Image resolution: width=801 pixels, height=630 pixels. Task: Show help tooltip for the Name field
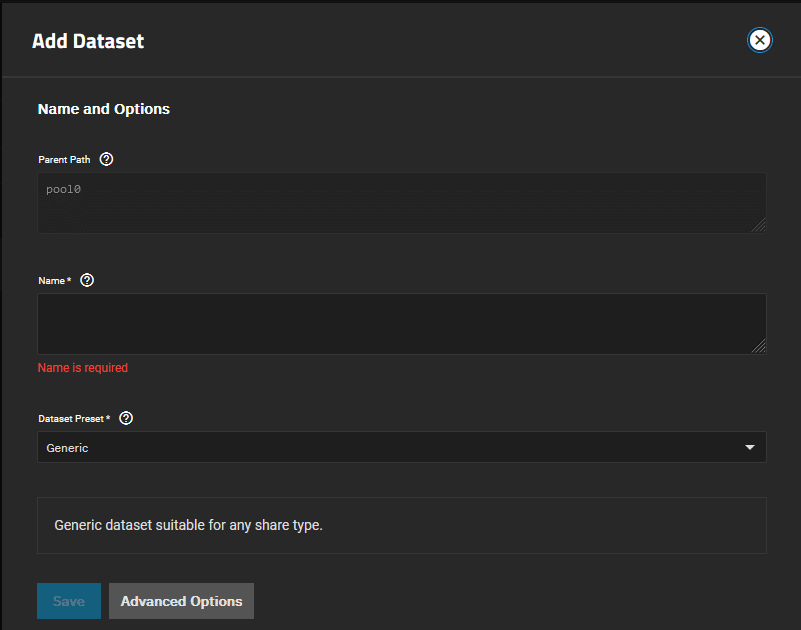pos(87,280)
